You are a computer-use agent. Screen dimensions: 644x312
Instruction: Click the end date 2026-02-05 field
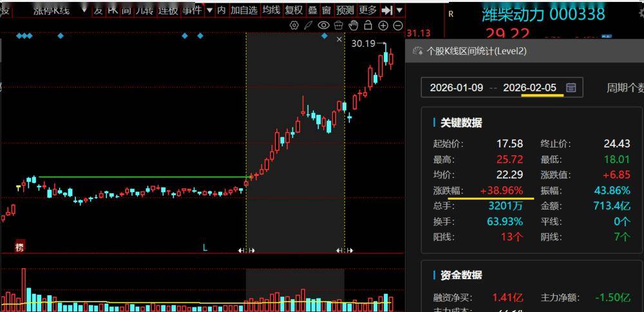pos(530,88)
